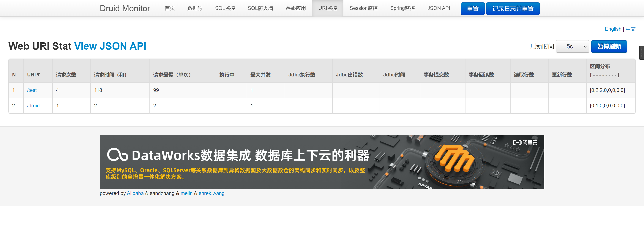This screenshot has width=644, height=250.
Task: Select the 99 slowest request cell
Action: coord(183,90)
